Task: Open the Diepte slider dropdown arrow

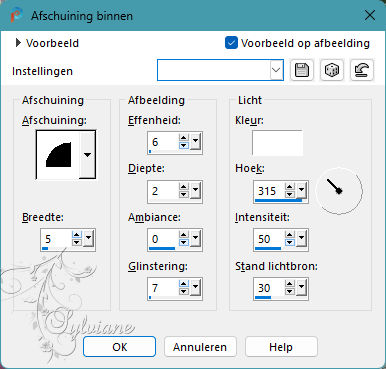Action: pos(195,190)
